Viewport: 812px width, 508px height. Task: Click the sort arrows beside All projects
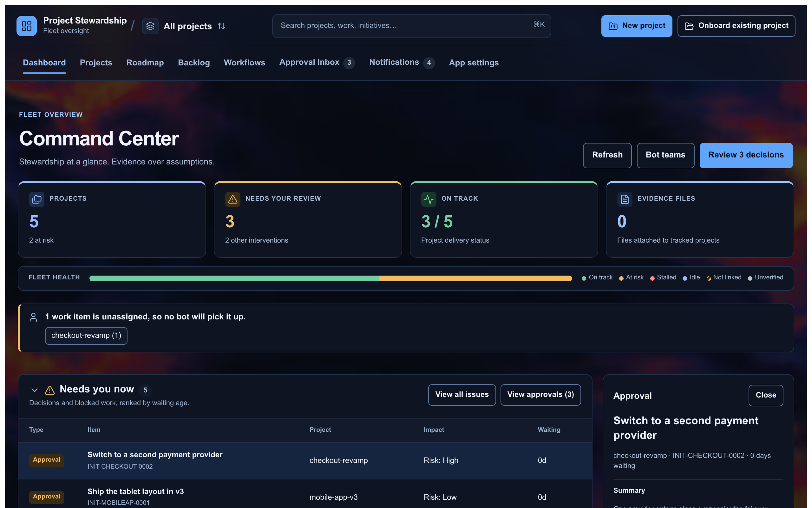click(221, 26)
